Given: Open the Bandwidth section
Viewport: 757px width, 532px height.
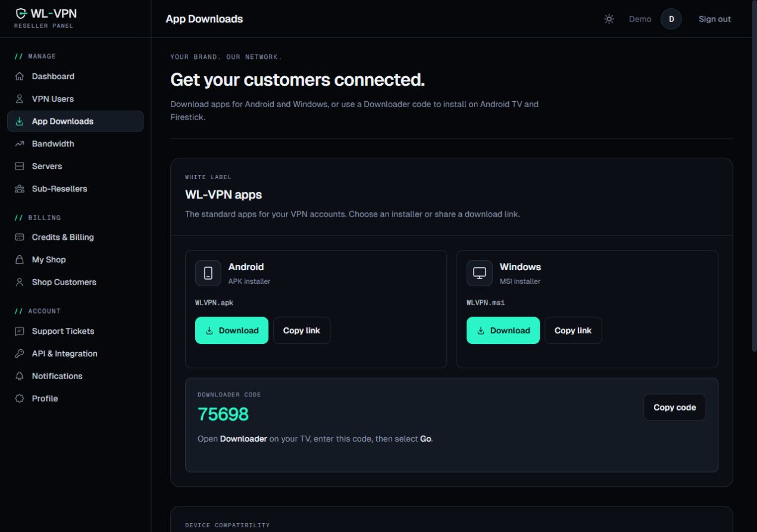Looking at the screenshot, I should point(75,144).
